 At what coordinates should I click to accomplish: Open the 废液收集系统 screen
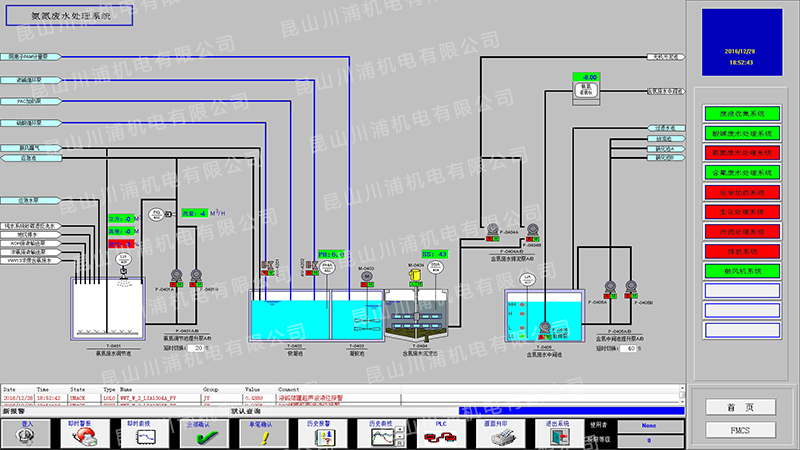pos(741,113)
